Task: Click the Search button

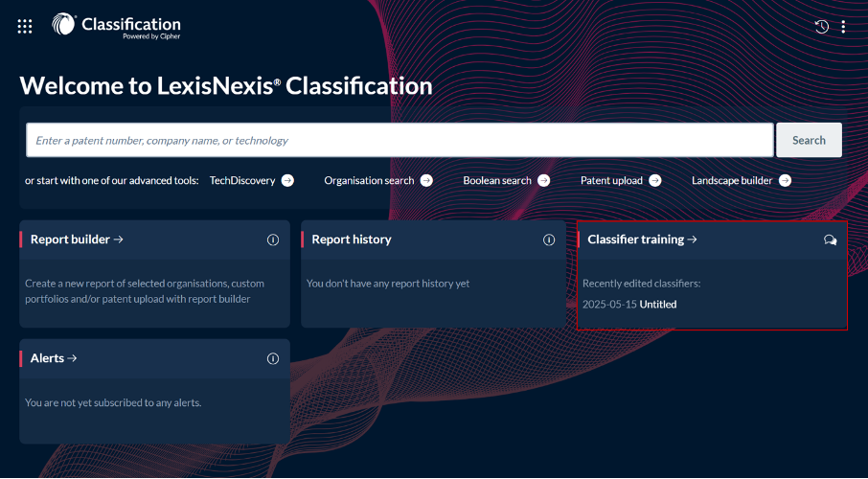Action: click(x=809, y=140)
